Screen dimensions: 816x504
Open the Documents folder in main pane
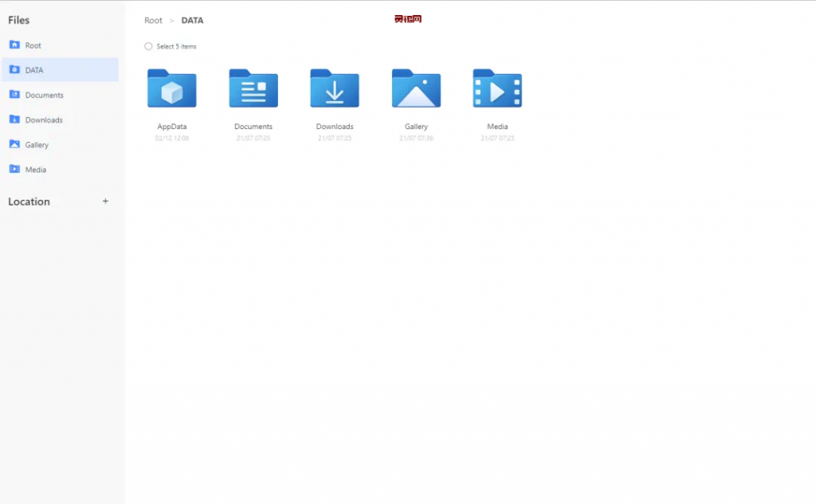tap(253, 88)
